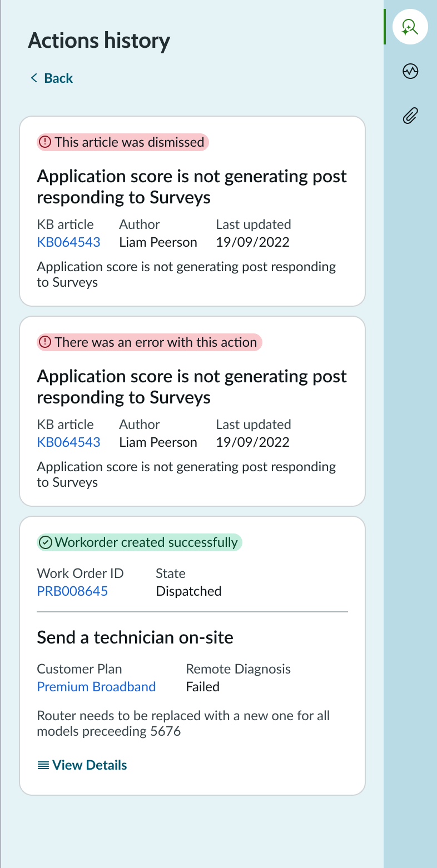Screen dimensions: 437x868
Task: Click the paperclip attachments icon in the sidebar
Action: [x=410, y=116]
